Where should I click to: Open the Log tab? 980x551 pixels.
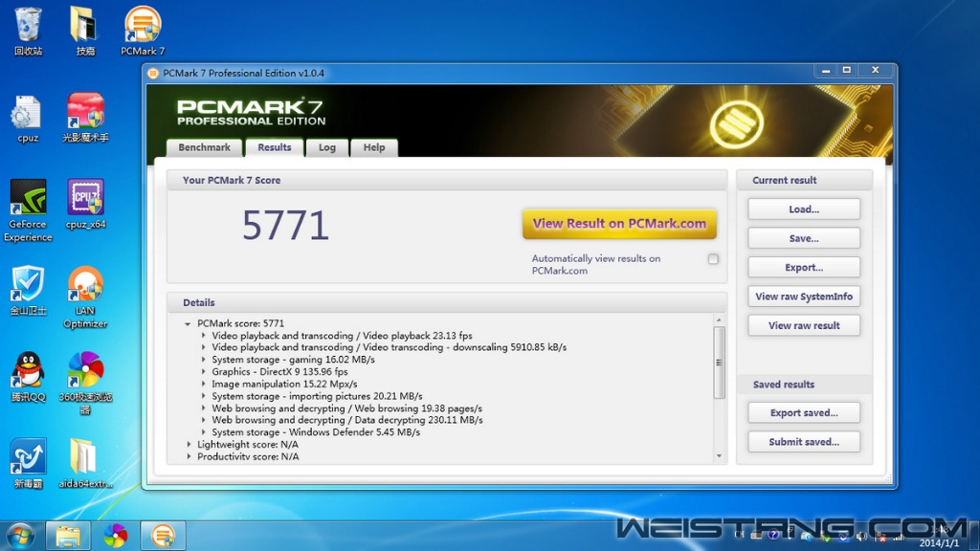[x=327, y=147]
